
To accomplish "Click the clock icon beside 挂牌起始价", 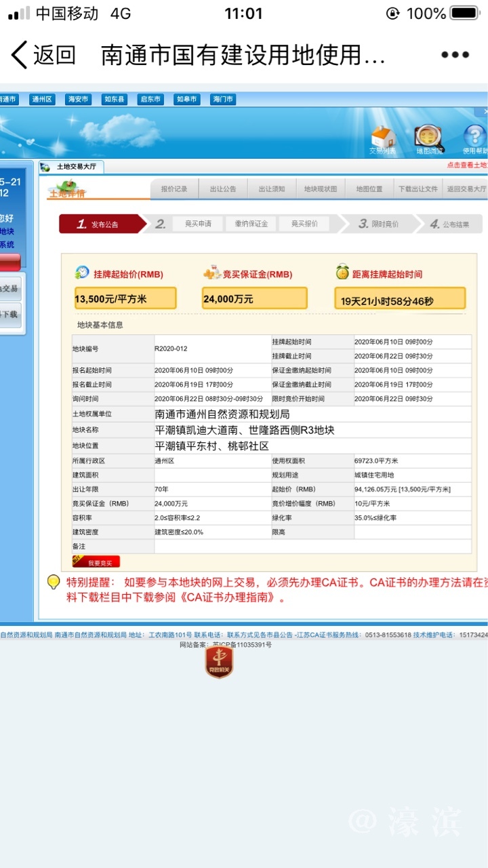I will (82, 273).
